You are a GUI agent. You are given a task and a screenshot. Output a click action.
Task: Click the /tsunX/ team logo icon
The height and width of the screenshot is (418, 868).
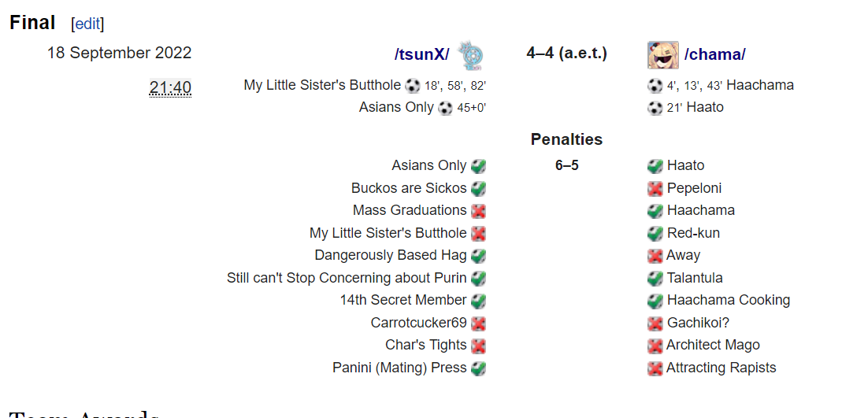pos(471,54)
